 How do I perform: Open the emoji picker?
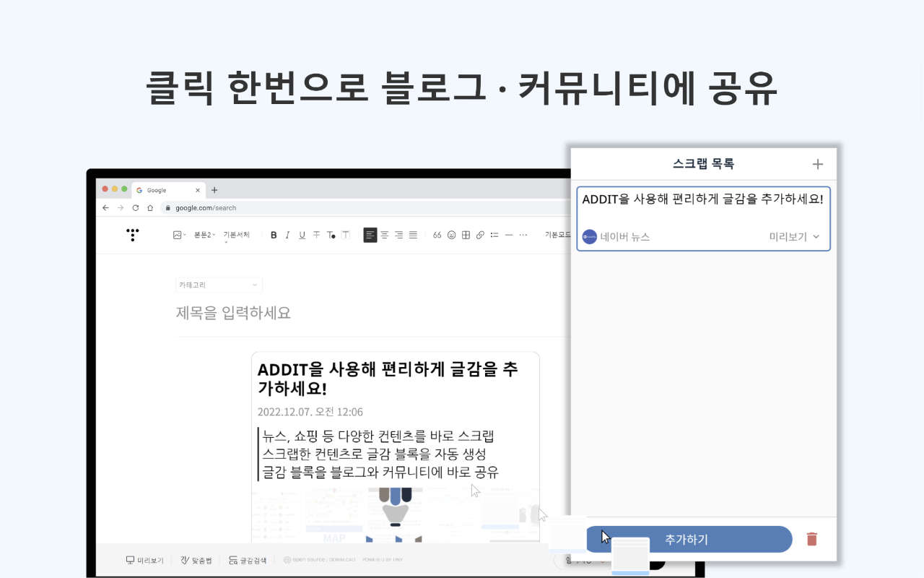click(x=451, y=235)
